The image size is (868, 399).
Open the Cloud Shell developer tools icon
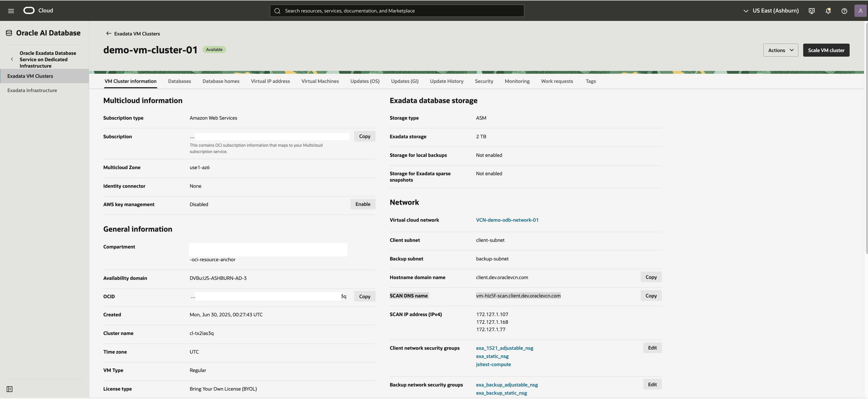click(811, 11)
